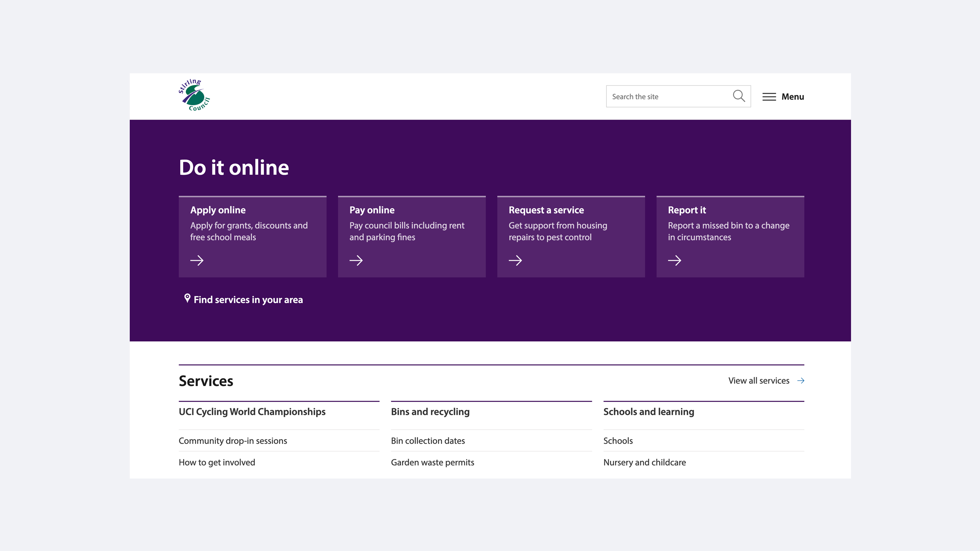Image resolution: width=980 pixels, height=551 pixels.
Task: Click the search magnifying glass icon
Action: (739, 96)
